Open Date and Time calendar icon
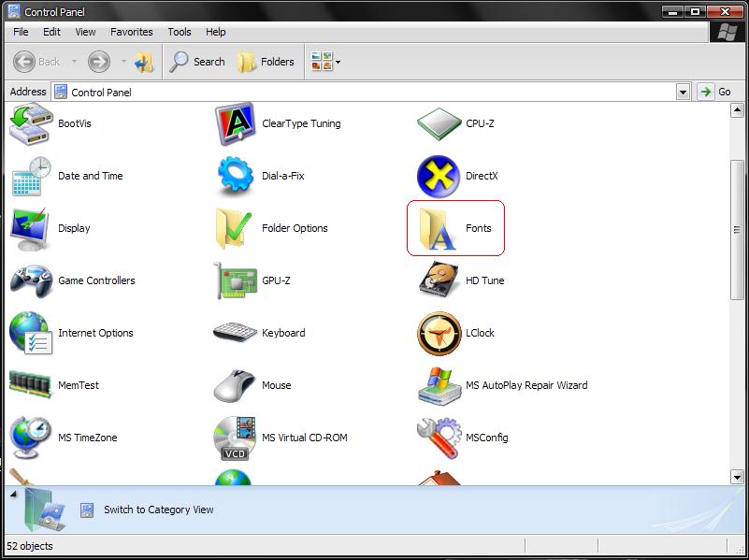This screenshot has height=560, width=749. [31, 176]
